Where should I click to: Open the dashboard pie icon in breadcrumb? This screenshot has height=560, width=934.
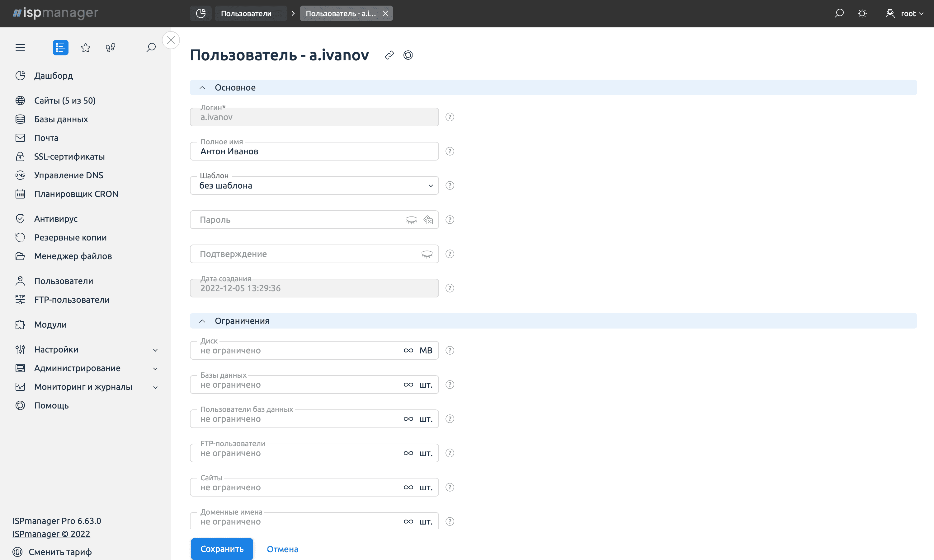pyautogui.click(x=201, y=14)
